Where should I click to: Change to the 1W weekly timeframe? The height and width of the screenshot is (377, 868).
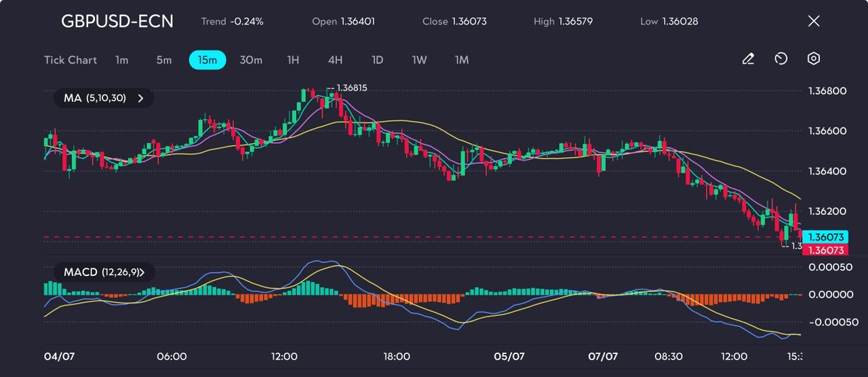[x=420, y=60]
